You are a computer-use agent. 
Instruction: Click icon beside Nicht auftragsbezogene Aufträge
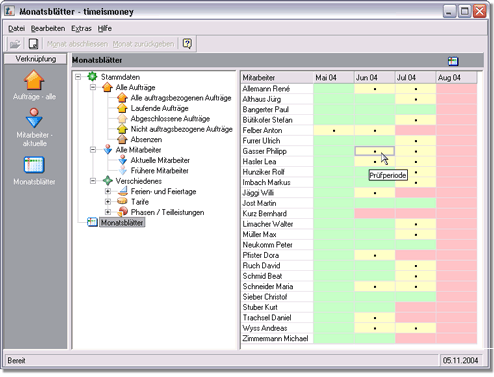point(122,129)
